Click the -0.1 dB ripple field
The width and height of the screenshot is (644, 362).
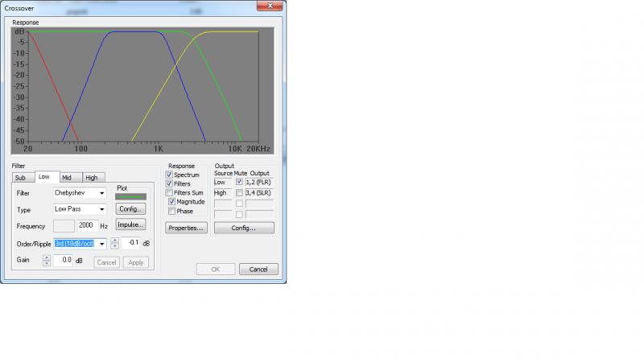(x=130, y=243)
